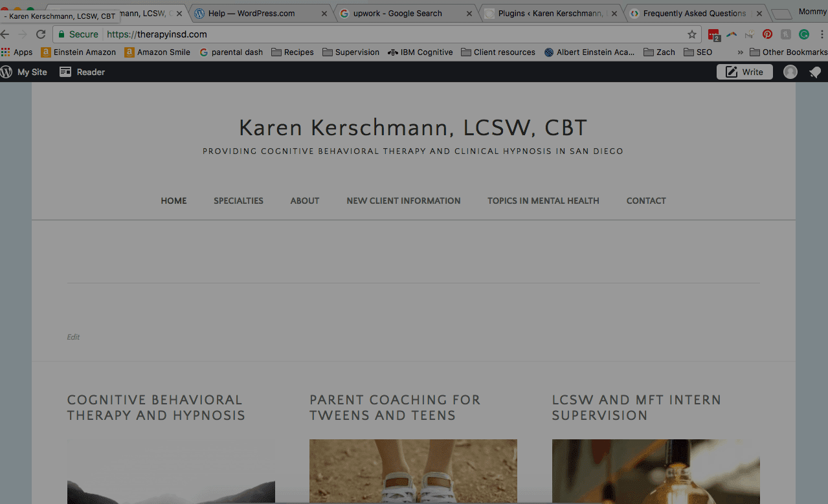Open the Specialties menu item

238,201
